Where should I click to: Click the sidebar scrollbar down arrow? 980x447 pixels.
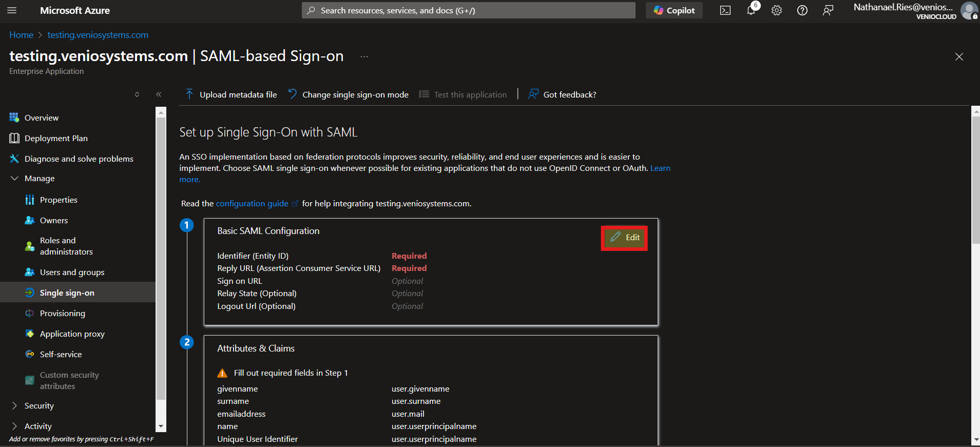(161, 426)
